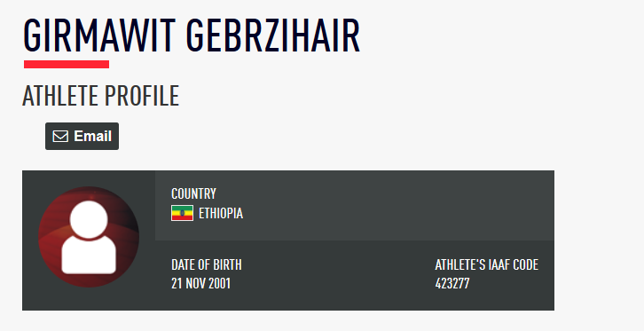Click the ETHIOPIA country name

coord(221,213)
